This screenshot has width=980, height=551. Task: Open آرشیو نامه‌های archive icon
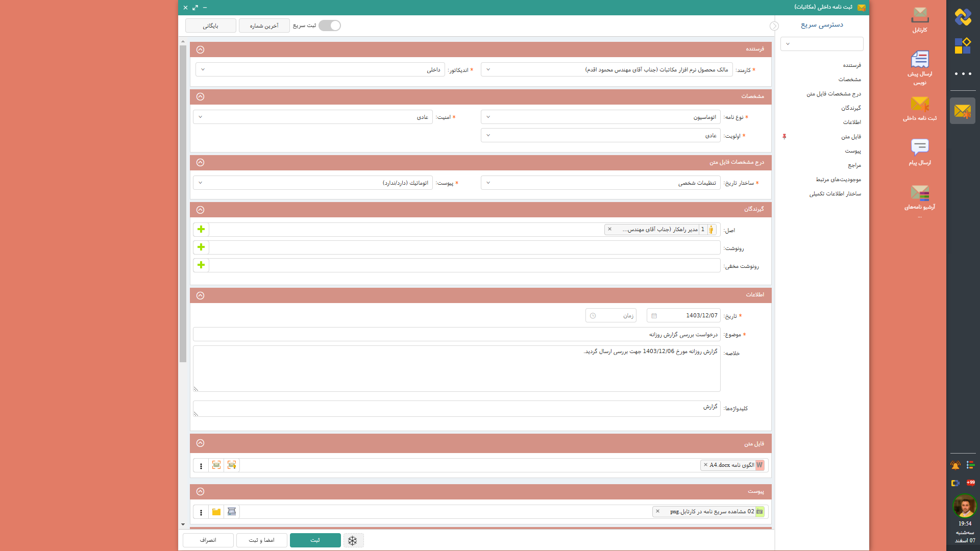pos(920,193)
